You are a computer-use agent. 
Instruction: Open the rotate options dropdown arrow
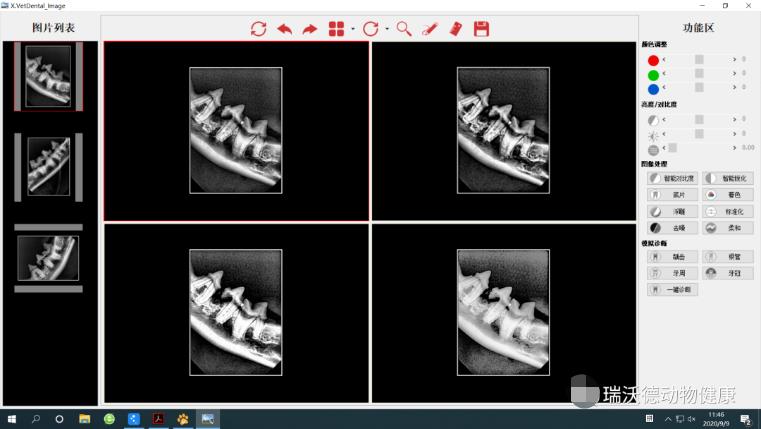point(387,29)
